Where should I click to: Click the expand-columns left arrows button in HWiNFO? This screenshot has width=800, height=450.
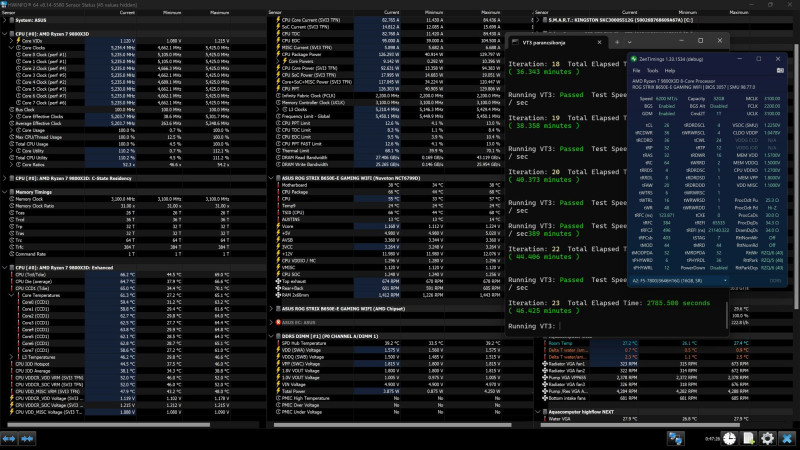[9, 438]
